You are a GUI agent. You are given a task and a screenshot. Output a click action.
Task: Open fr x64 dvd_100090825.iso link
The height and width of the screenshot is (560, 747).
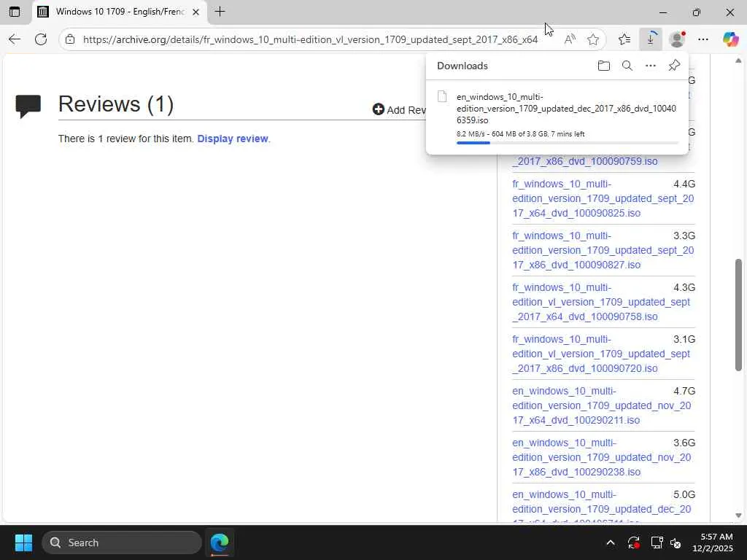click(603, 198)
